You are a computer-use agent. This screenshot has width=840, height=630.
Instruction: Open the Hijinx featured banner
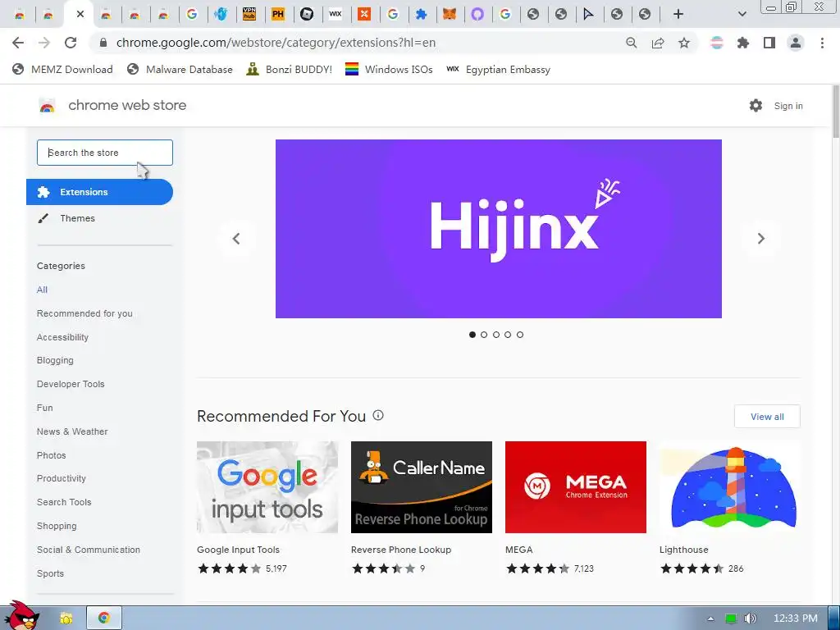(498, 229)
